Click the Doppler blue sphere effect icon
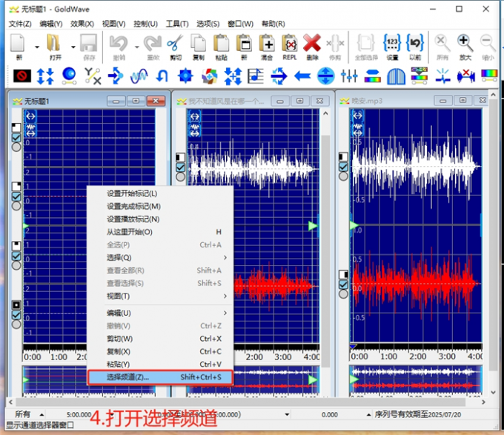Screen dimensions: 504x435 [x=69, y=76]
